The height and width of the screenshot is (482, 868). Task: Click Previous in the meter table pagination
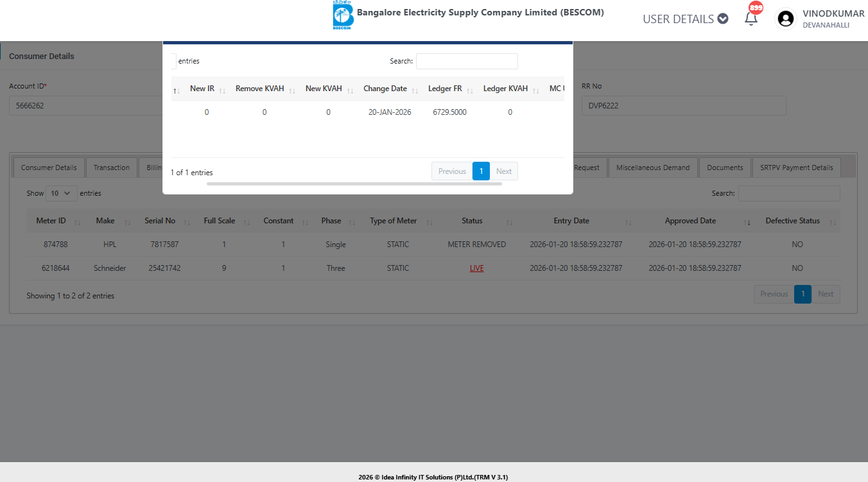pos(774,294)
